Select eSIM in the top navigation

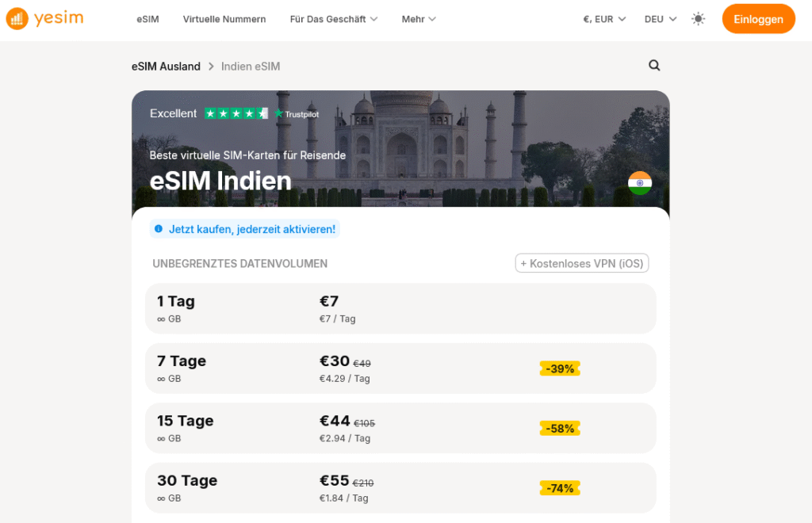(147, 18)
